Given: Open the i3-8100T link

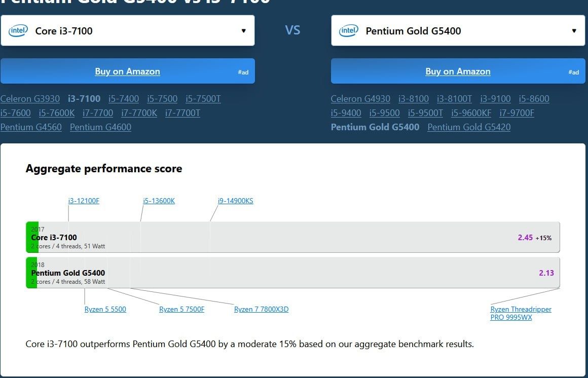Looking at the screenshot, I should [x=455, y=99].
